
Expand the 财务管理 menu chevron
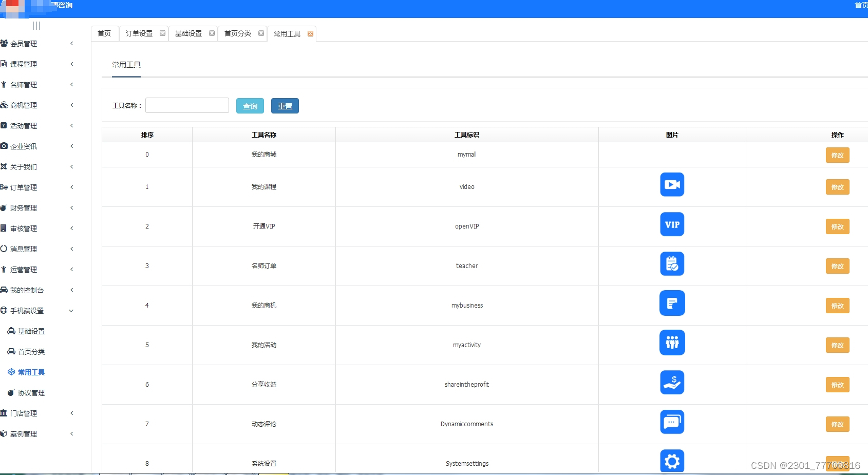pyautogui.click(x=72, y=208)
